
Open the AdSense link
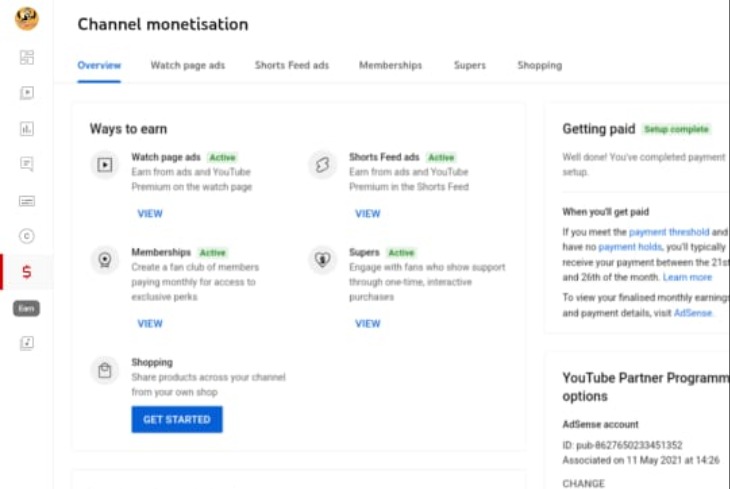(693, 313)
